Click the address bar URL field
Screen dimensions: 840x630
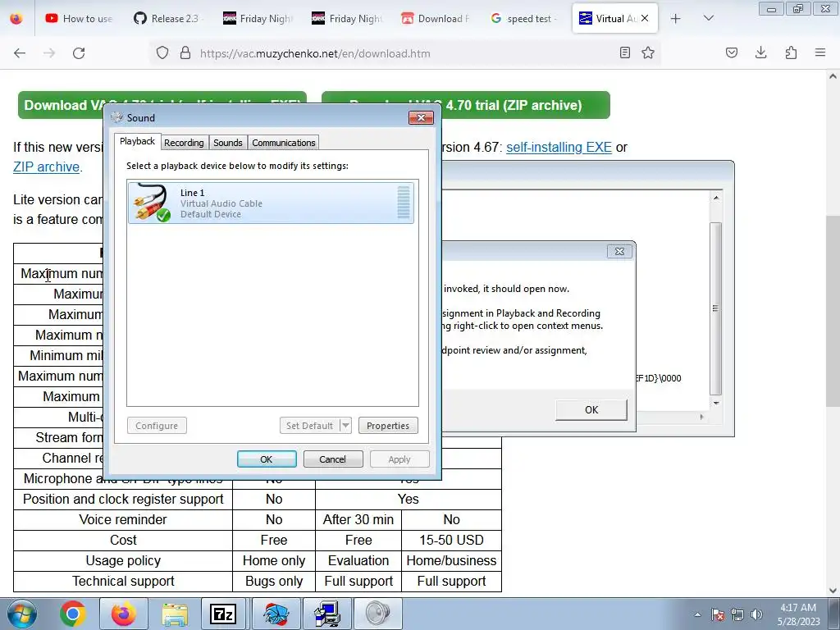(x=407, y=53)
